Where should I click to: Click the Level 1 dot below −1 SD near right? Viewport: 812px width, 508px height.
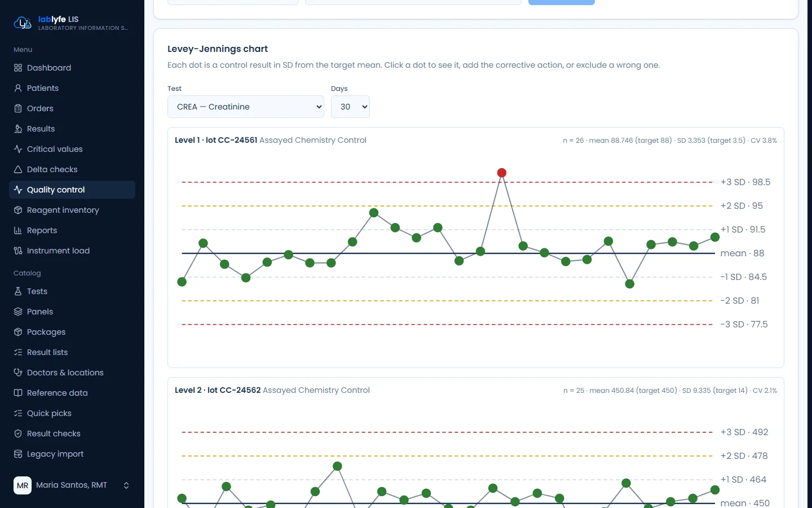coord(630,284)
